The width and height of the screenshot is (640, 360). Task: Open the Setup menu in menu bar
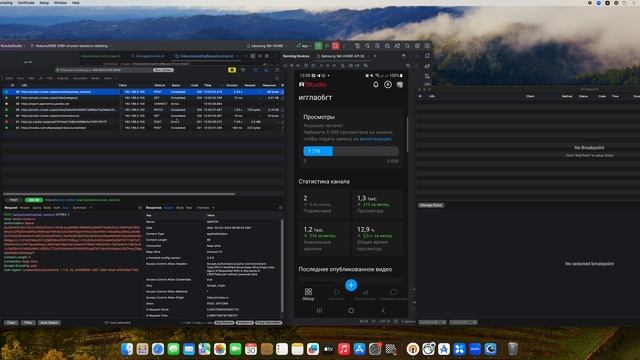click(x=44, y=2)
